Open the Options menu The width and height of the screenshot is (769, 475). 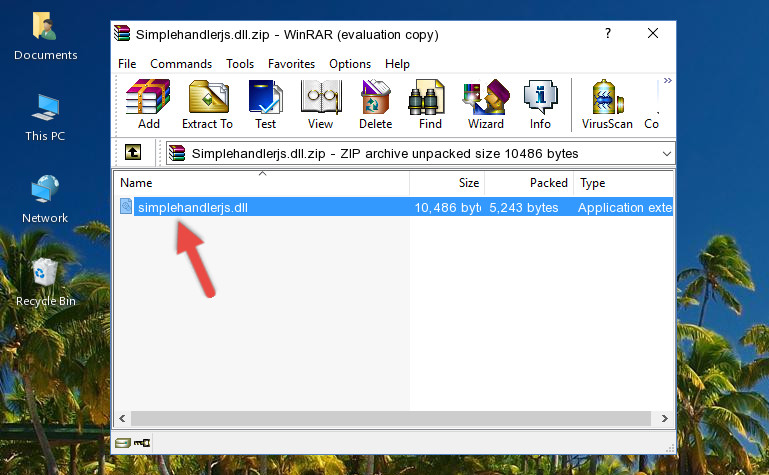[x=350, y=64]
